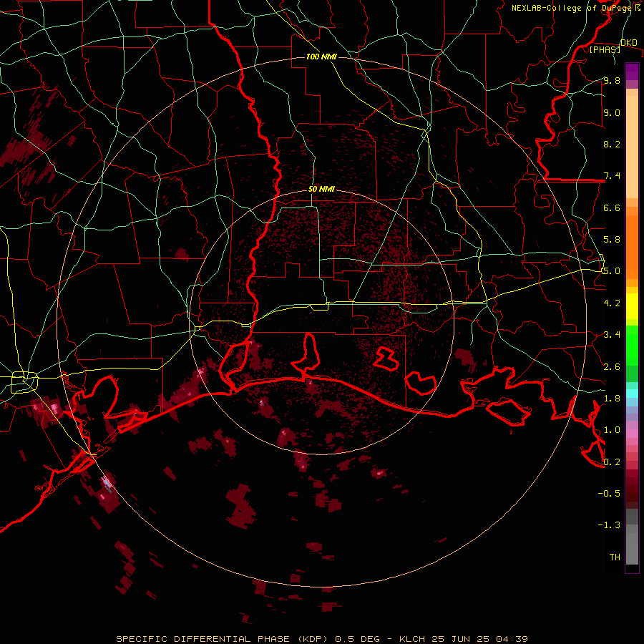Pick the peach segment of the color bar

click(632, 147)
